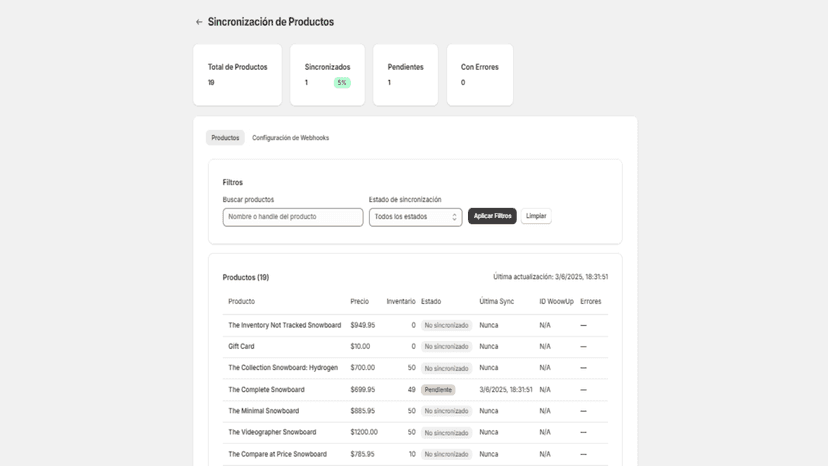The width and height of the screenshot is (828, 466).
Task: Click the Limpiar button
Action: (x=536, y=216)
